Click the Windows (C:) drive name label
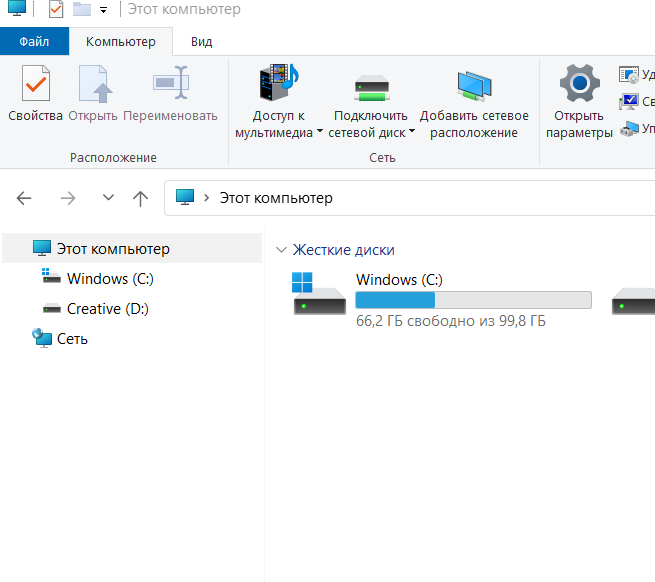 [399, 280]
